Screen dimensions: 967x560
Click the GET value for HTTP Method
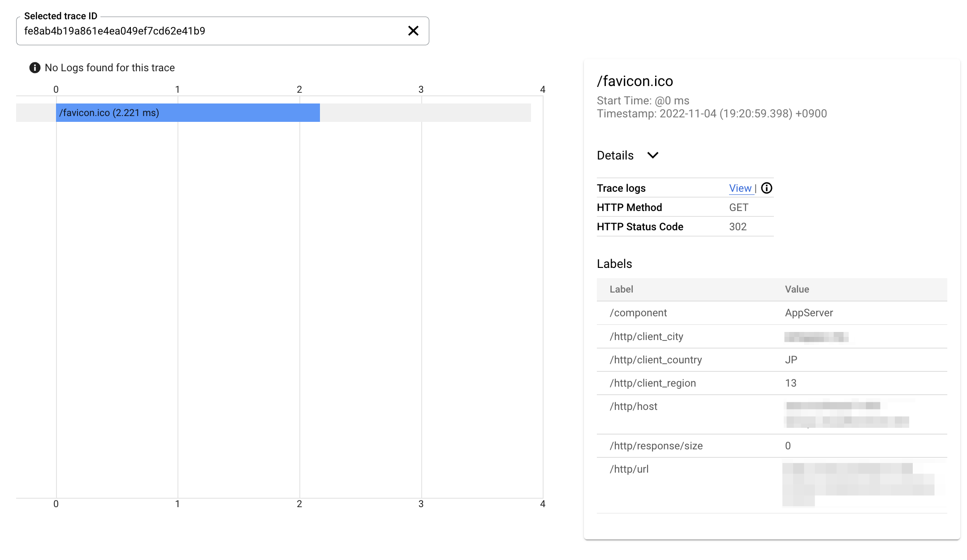(x=738, y=207)
